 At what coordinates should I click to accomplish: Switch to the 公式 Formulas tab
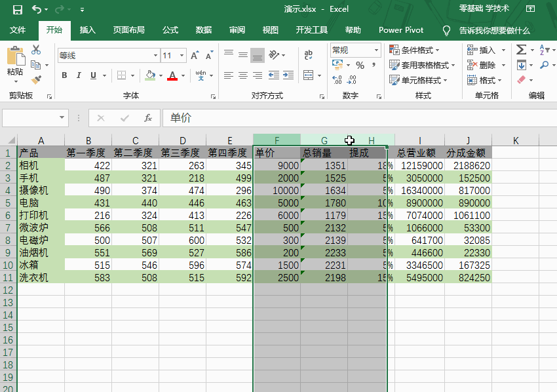click(x=170, y=30)
